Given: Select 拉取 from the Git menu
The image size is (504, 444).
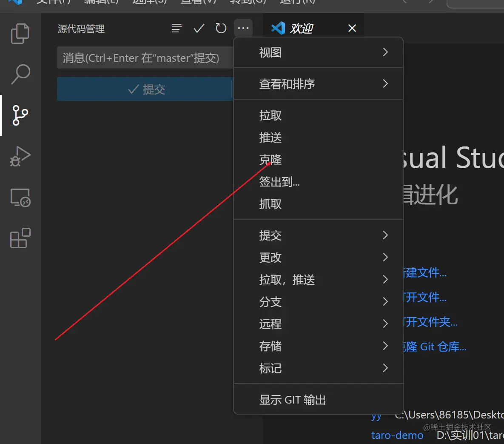Looking at the screenshot, I should pyautogui.click(x=271, y=115).
